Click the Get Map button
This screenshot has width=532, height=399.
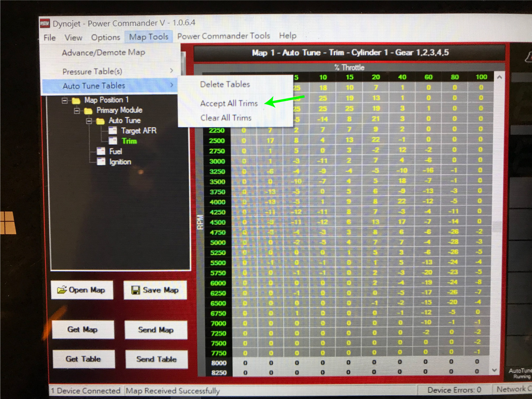pos(82,330)
